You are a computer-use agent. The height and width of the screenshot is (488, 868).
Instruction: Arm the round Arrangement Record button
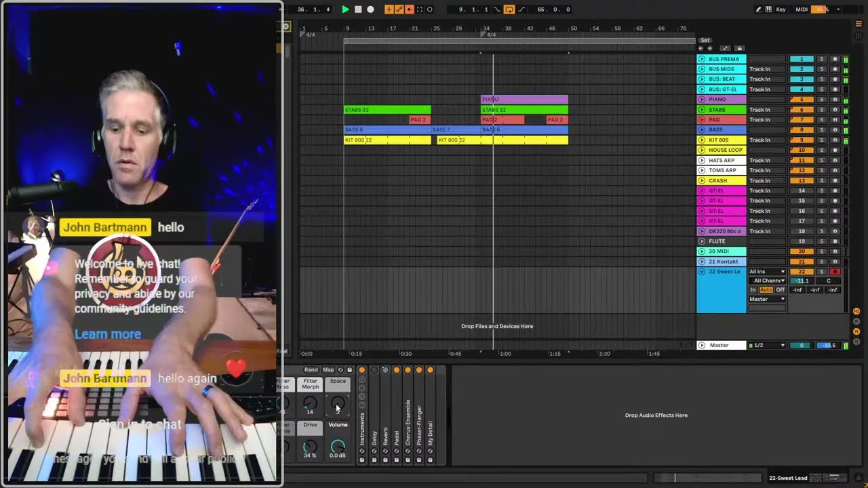click(x=370, y=9)
